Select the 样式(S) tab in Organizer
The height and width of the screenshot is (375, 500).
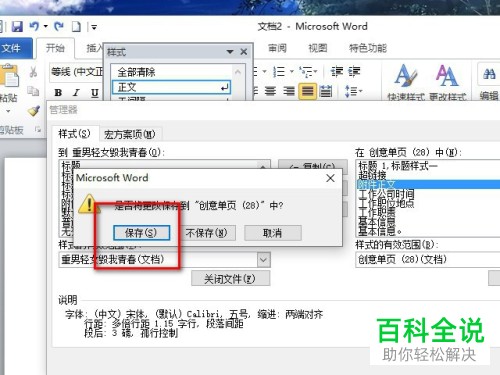(x=75, y=134)
